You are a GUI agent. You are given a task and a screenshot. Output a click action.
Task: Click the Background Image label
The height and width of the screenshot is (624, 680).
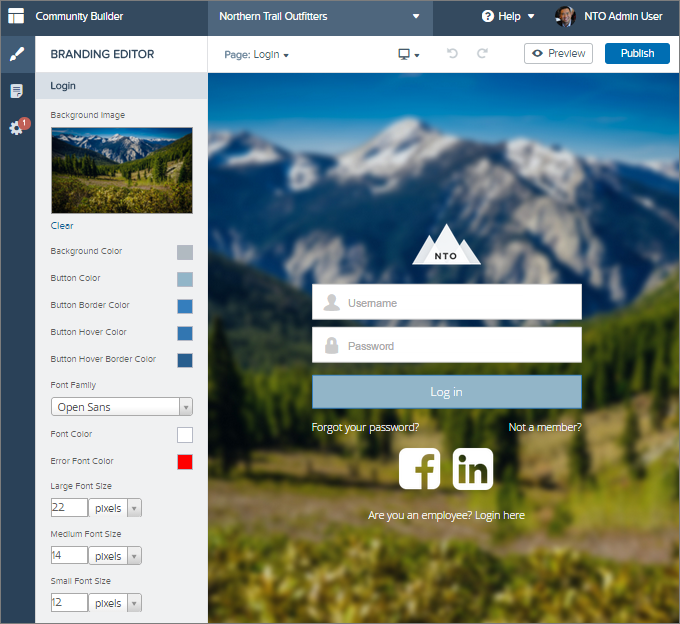pos(88,115)
